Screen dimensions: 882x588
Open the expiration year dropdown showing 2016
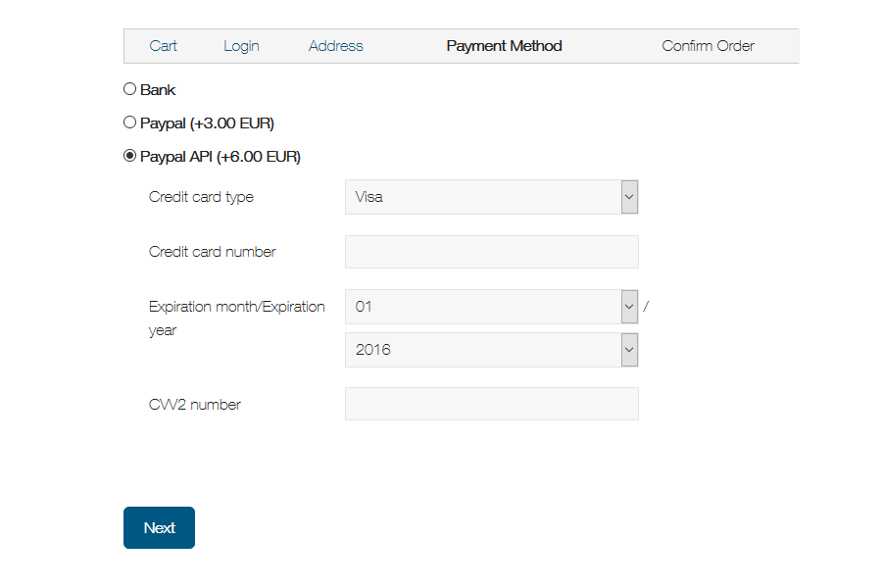(x=491, y=350)
